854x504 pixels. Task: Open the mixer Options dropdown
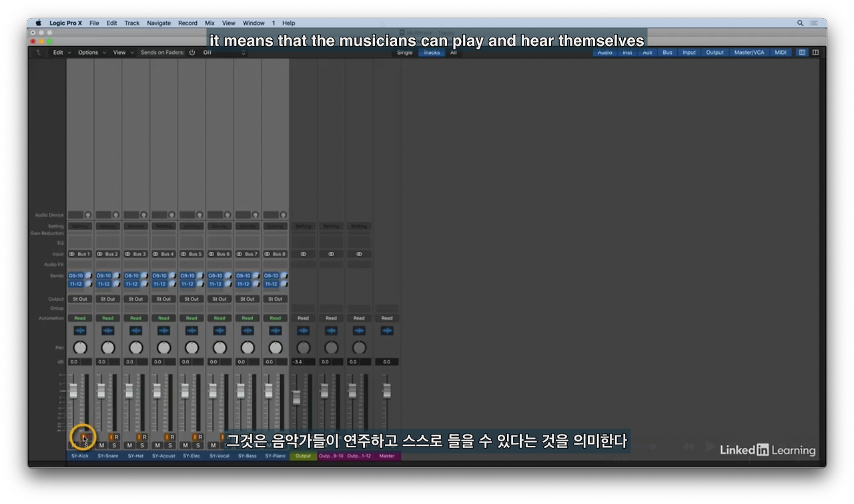coord(91,53)
